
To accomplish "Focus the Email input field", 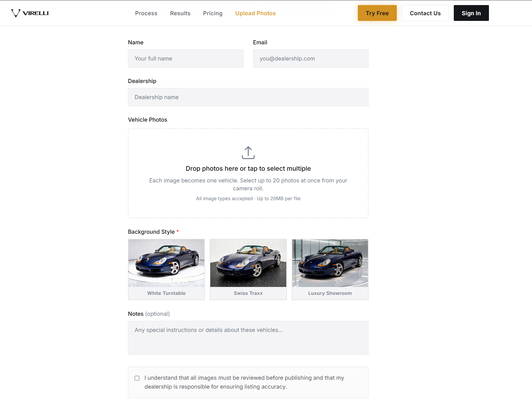I will [x=311, y=58].
